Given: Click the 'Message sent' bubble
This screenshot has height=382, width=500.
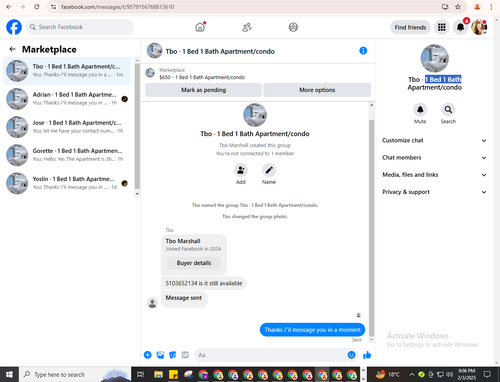Looking at the screenshot, I should pyautogui.click(x=184, y=298).
